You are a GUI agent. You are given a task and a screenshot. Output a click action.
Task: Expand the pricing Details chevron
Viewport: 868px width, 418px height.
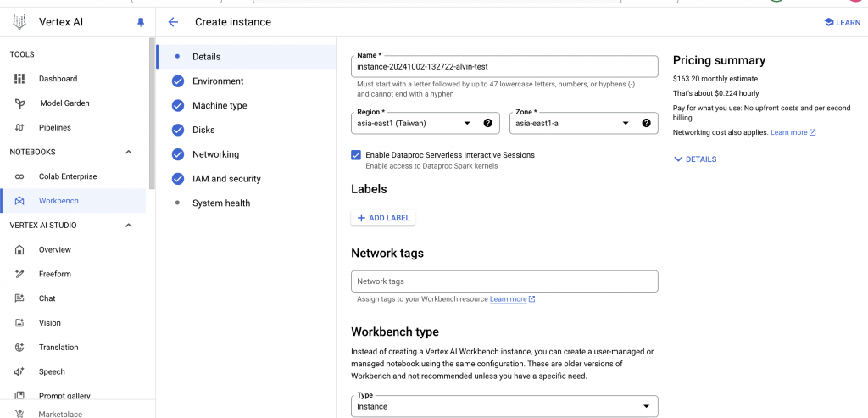(x=694, y=159)
